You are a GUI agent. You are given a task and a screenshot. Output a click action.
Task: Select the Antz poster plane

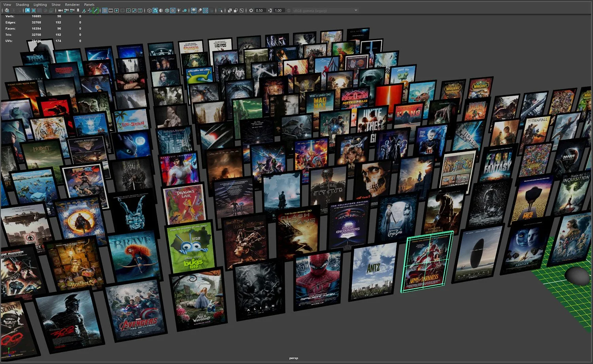(374, 271)
